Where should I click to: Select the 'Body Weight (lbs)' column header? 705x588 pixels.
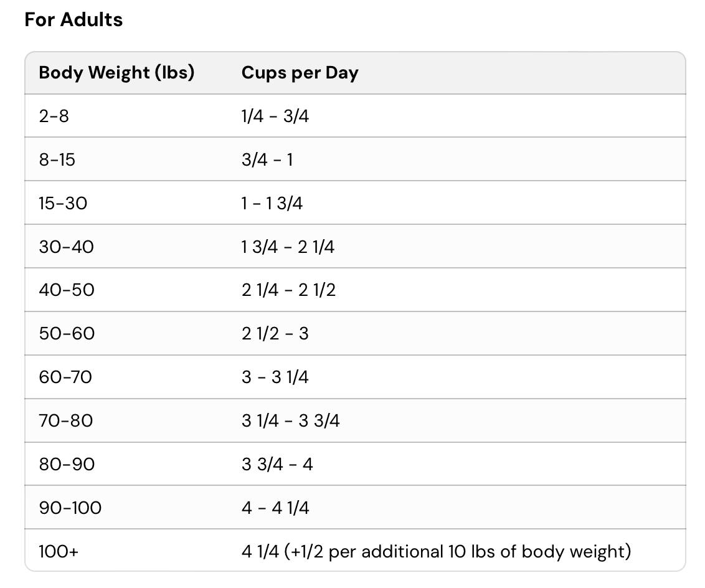(x=116, y=73)
